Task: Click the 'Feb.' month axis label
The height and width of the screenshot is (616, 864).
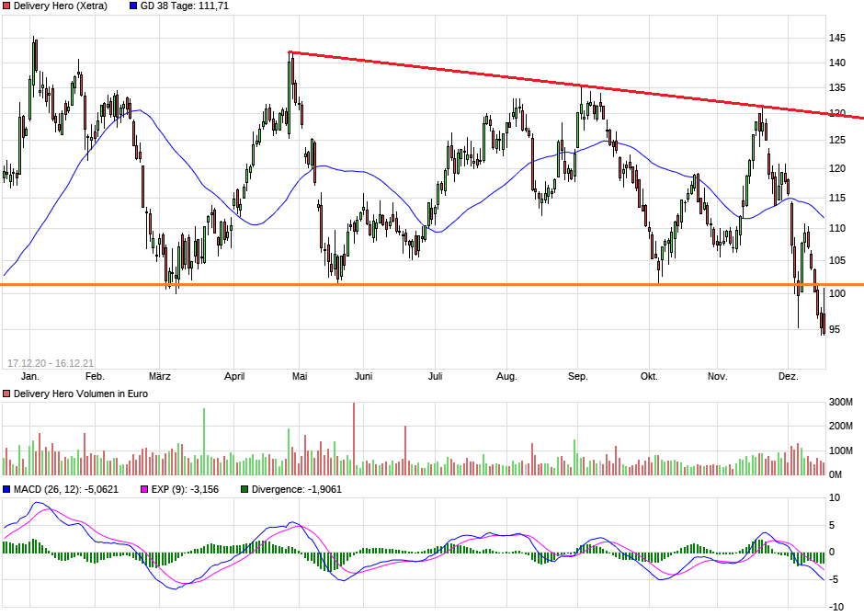Action: pos(95,376)
